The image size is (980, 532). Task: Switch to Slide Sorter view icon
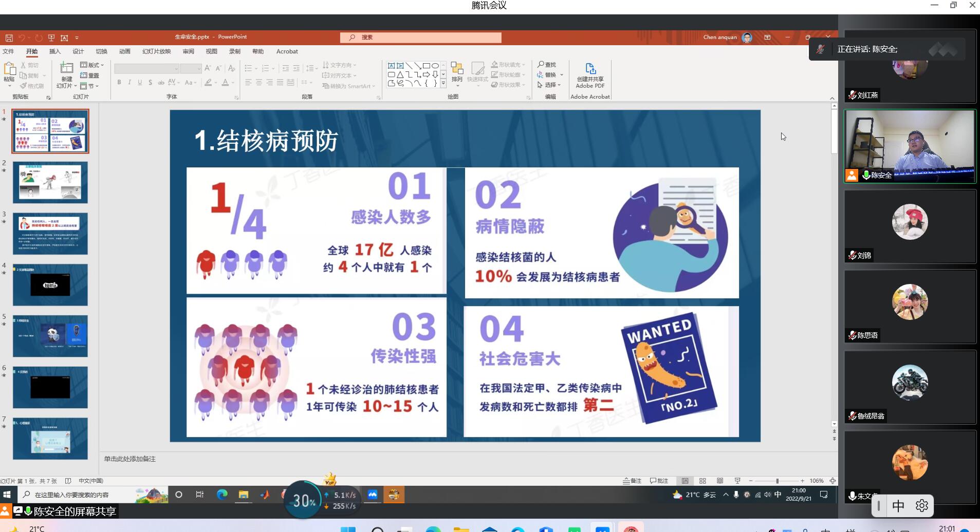[x=702, y=481]
